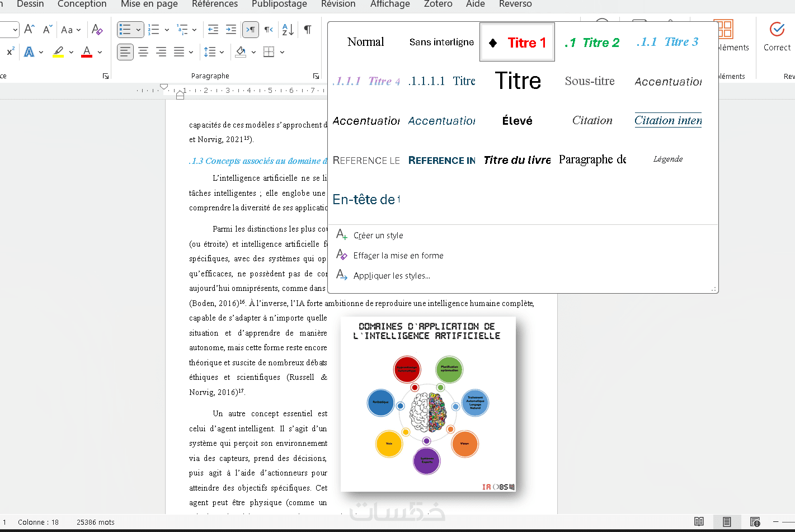
Task: Switch to the Mise en page tab
Action: (149, 4)
